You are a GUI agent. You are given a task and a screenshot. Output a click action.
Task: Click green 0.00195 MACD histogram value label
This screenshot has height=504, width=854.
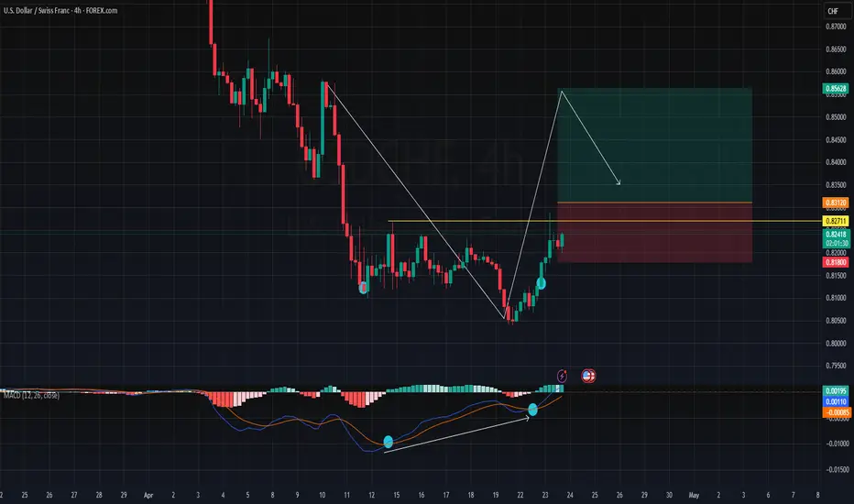(836, 390)
